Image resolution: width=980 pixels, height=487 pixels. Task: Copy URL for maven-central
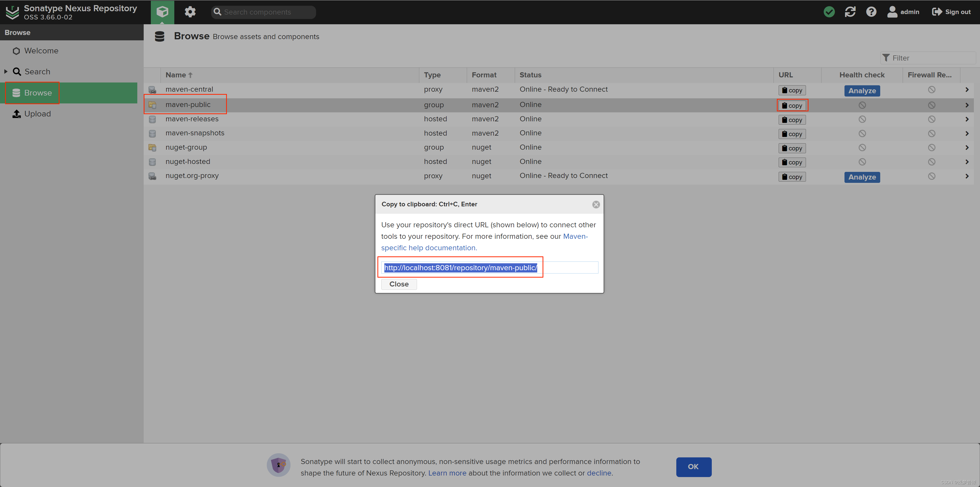[792, 90]
